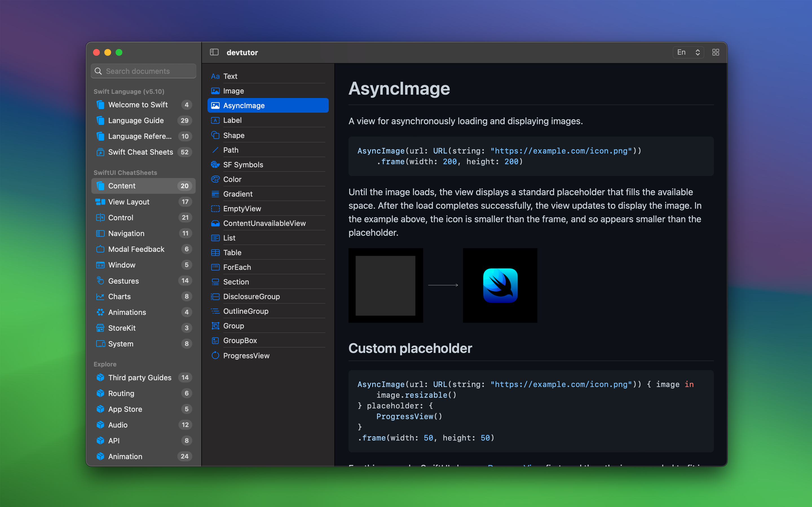
Task: Click the StoreKit storefront icon
Action: tap(100, 328)
